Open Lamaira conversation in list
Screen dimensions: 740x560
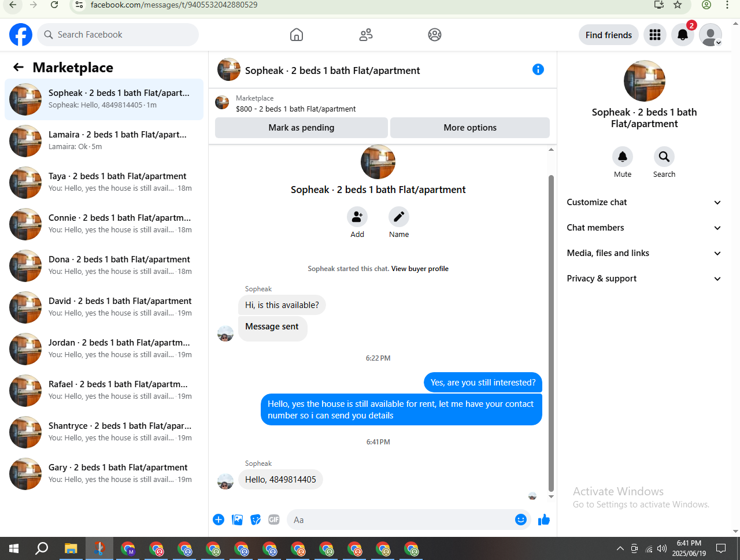(x=104, y=141)
